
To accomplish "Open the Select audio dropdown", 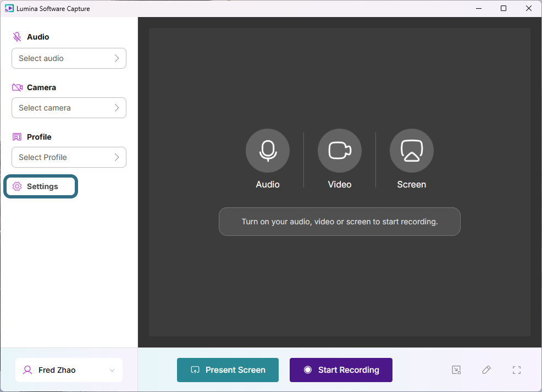I will click(69, 58).
